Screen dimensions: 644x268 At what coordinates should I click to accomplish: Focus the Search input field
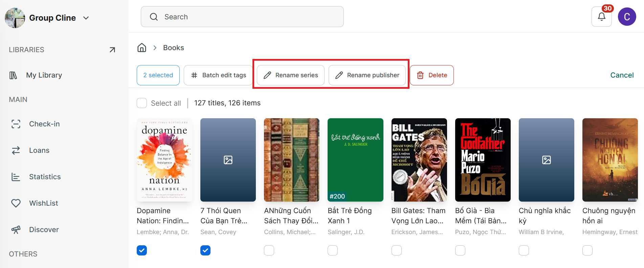point(242,17)
